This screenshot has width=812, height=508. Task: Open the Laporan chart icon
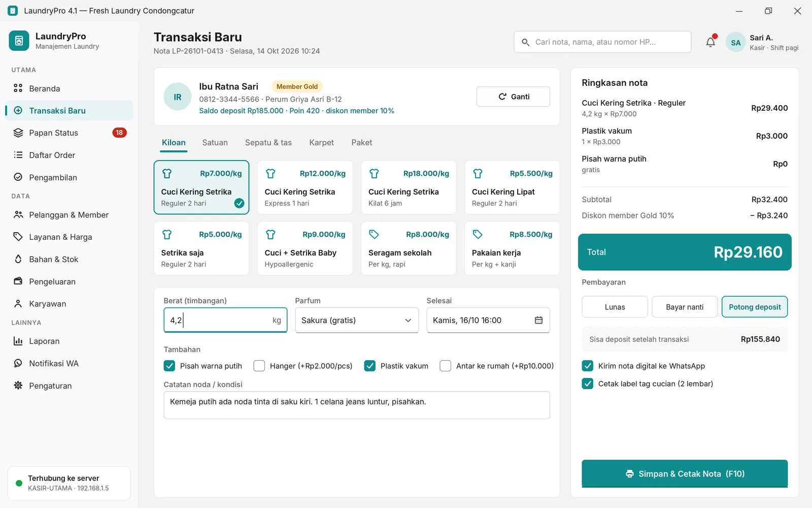click(x=18, y=341)
